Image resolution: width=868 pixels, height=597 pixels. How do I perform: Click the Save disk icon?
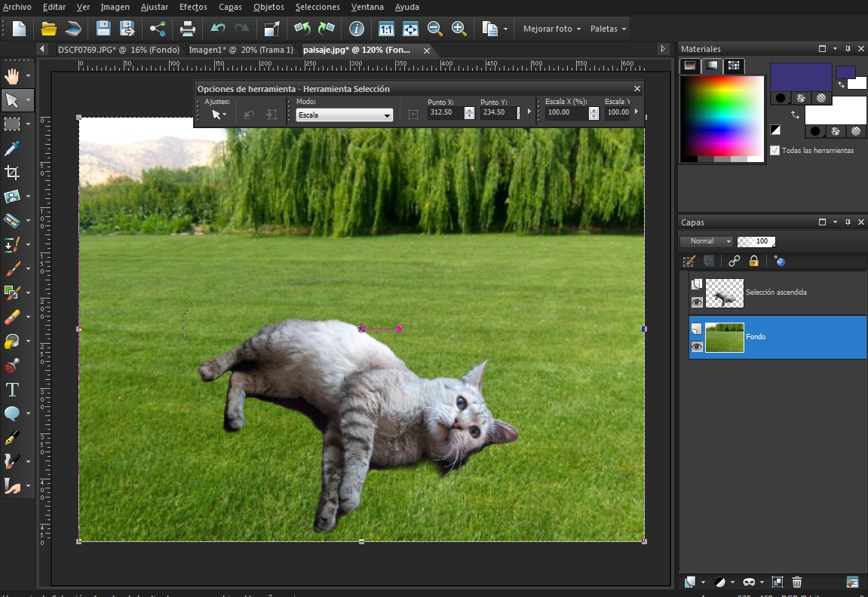[103, 29]
